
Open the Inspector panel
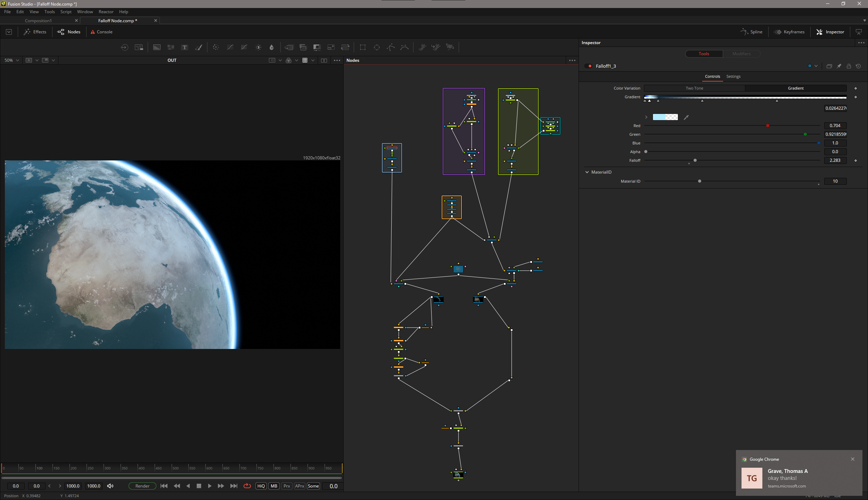(x=833, y=32)
